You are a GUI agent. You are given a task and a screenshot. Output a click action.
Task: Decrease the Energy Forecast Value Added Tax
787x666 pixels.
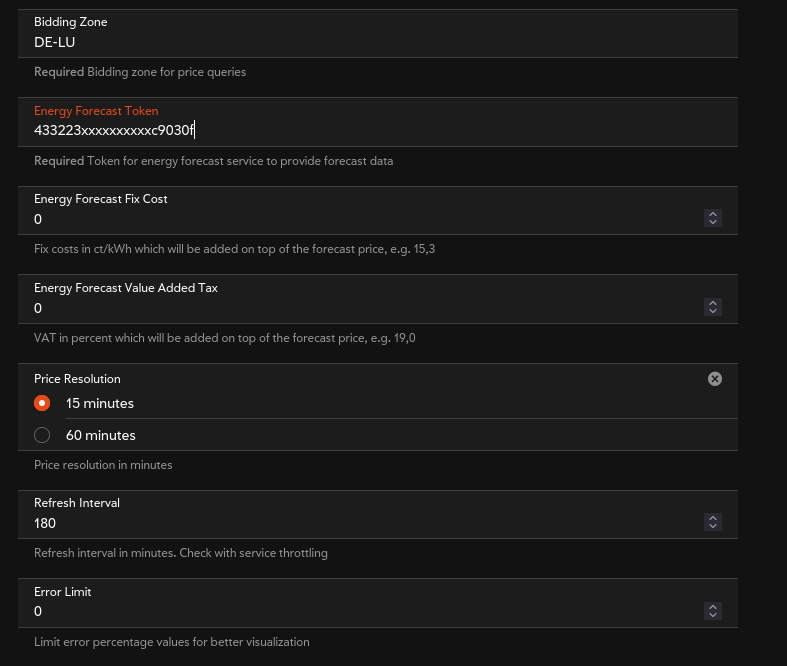tap(712, 311)
